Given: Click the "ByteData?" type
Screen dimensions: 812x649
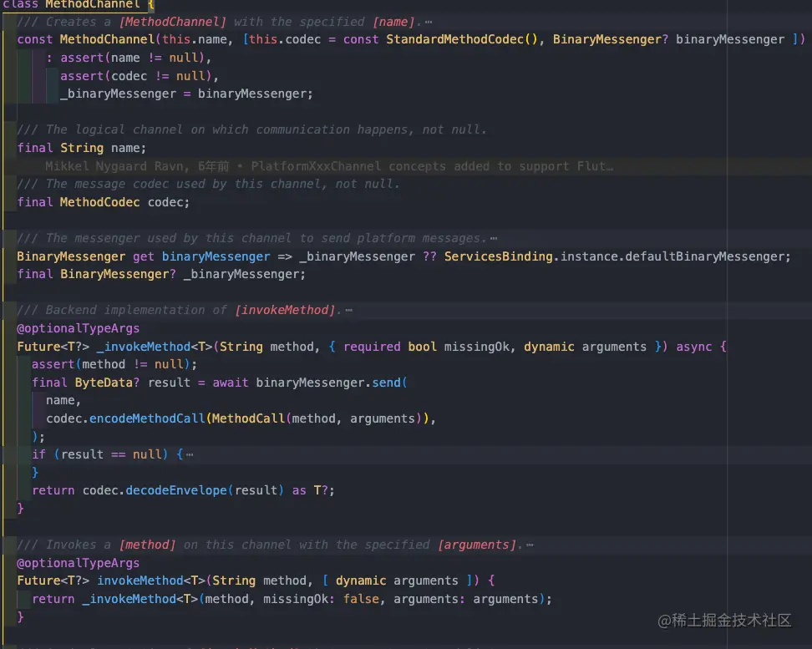Looking at the screenshot, I should click(x=107, y=383).
